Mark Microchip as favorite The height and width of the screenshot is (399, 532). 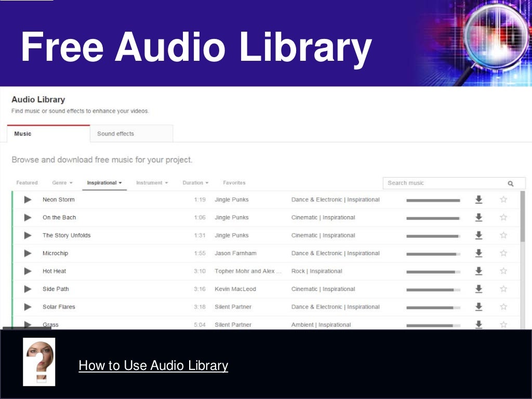coord(503,253)
